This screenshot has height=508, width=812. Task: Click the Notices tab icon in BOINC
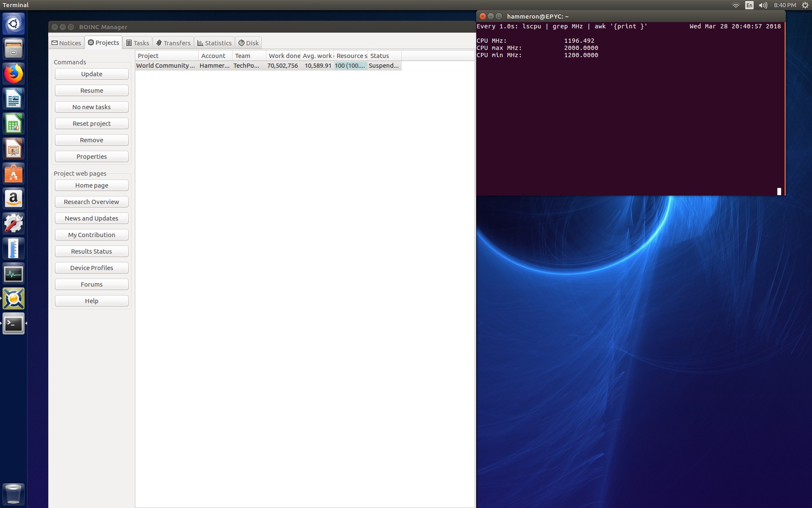(x=57, y=43)
